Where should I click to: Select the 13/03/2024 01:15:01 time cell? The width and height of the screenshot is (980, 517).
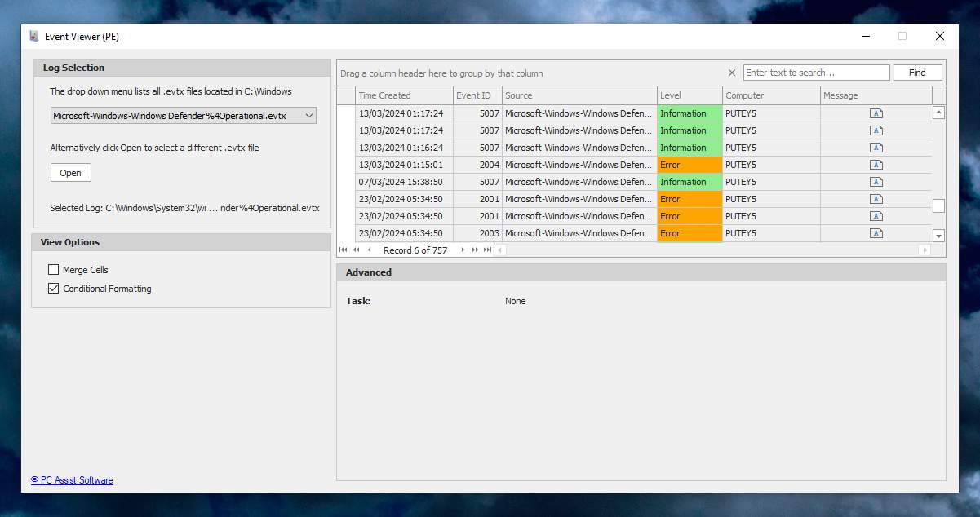click(x=404, y=165)
